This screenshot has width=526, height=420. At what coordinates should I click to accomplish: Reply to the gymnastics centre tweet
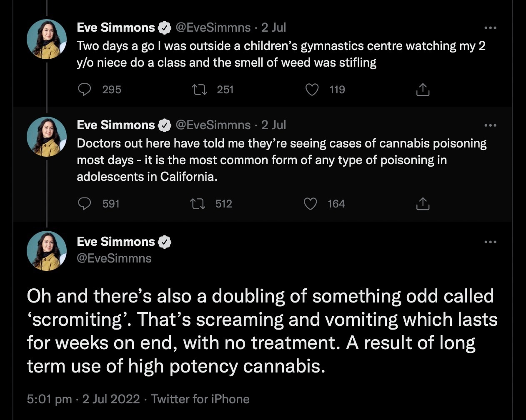pos(85,90)
